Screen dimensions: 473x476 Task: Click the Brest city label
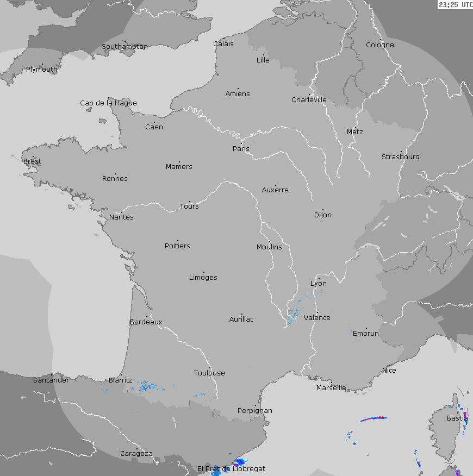point(32,161)
